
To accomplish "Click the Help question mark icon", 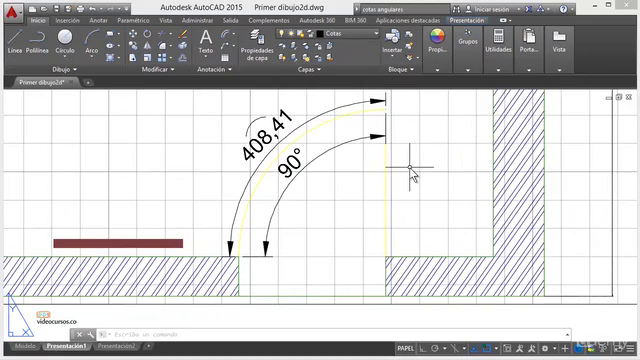I will [563, 9].
